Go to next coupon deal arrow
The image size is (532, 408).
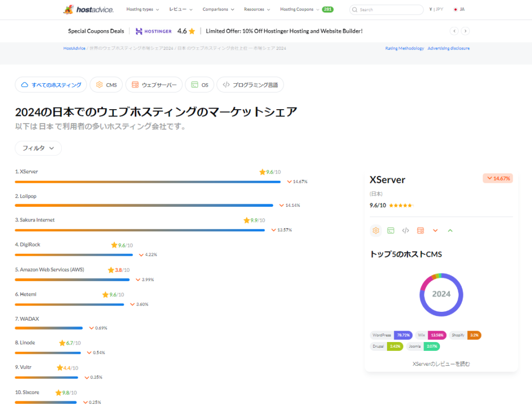click(x=465, y=31)
